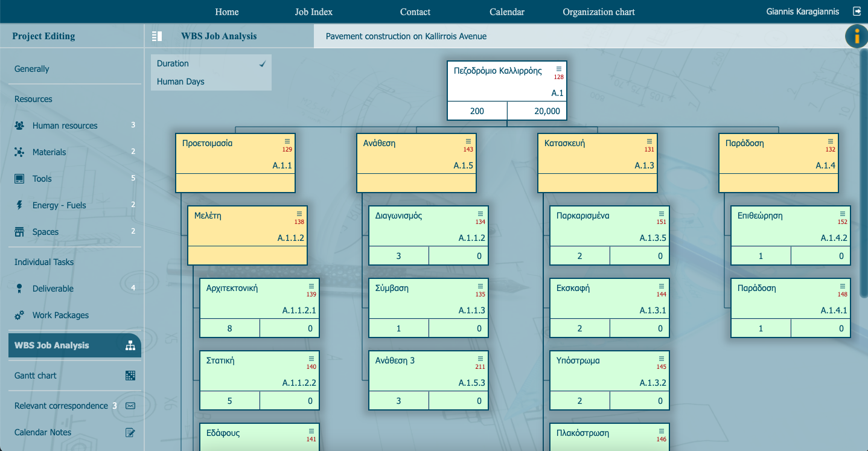
Task: Click the Materials molecule icon
Action: (19, 152)
